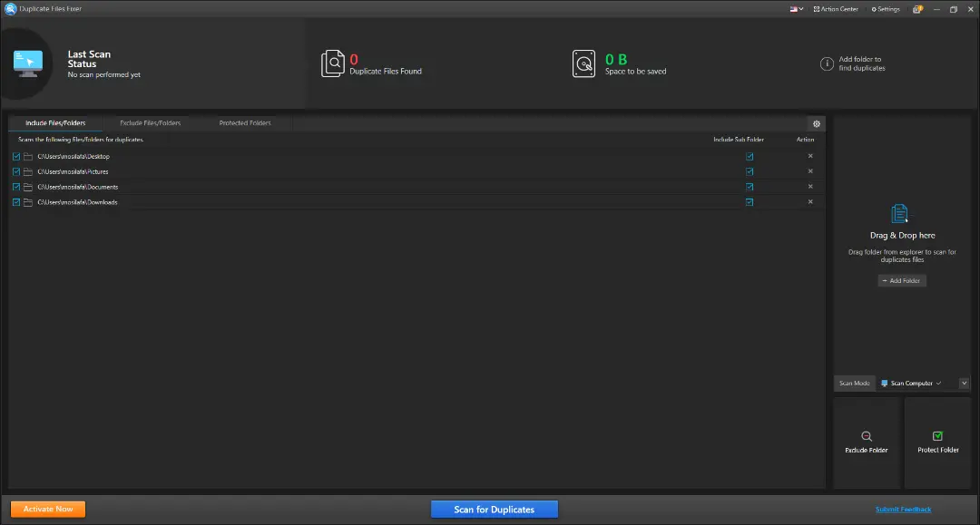Expand the arrow next to Scan Mode
980x525 pixels.
964,384
